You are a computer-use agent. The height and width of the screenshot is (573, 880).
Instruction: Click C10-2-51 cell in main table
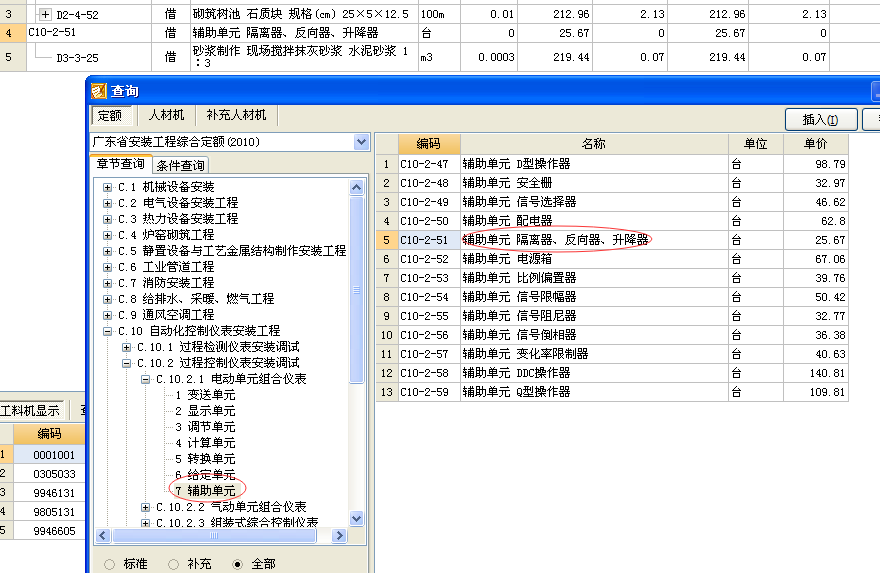pyautogui.click(x=52, y=33)
